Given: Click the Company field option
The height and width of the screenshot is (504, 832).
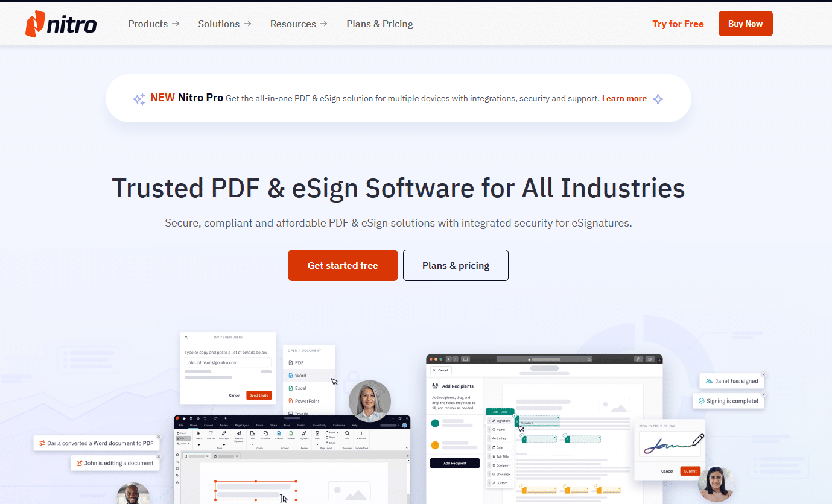Looking at the screenshot, I should (501, 465).
